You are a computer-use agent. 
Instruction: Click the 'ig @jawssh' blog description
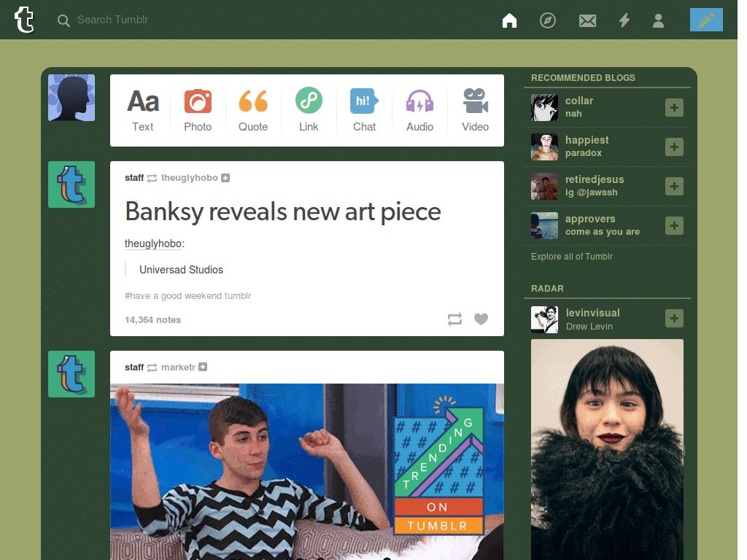591,192
